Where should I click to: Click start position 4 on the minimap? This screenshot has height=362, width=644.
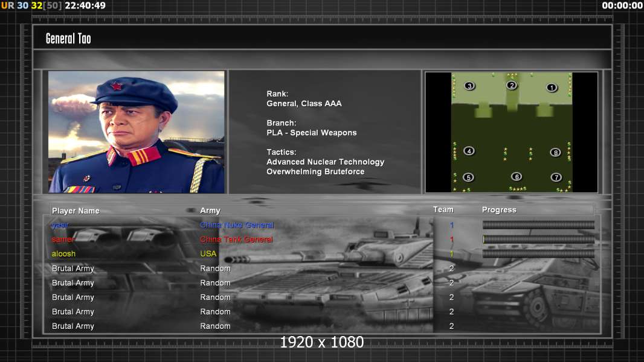pos(469,151)
